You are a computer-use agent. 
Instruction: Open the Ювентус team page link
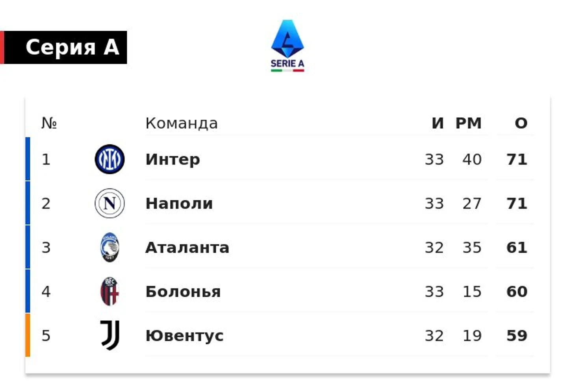(x=184, y=336)
